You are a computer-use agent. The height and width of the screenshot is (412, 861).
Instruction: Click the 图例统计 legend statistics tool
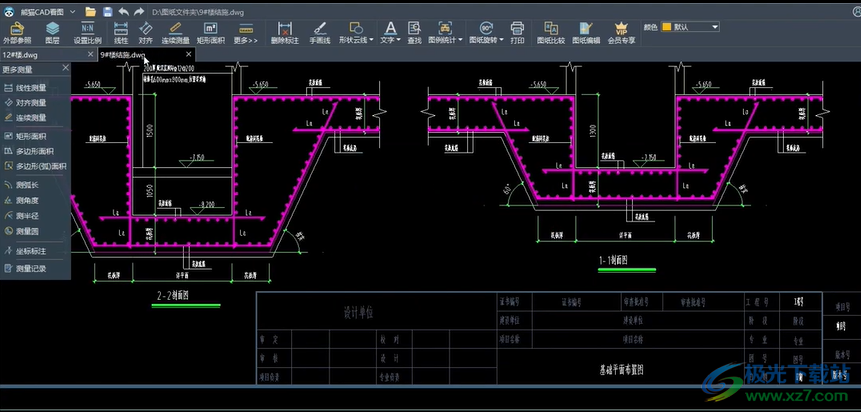[443, 32]
